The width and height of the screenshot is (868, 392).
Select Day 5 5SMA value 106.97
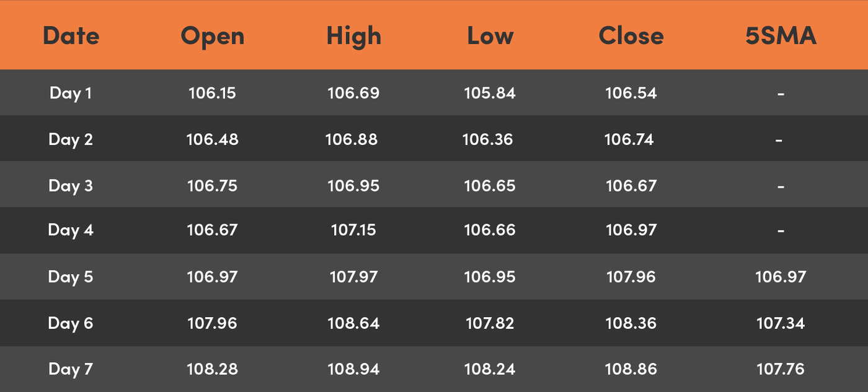pyautogui.click(x=781, y=277)
